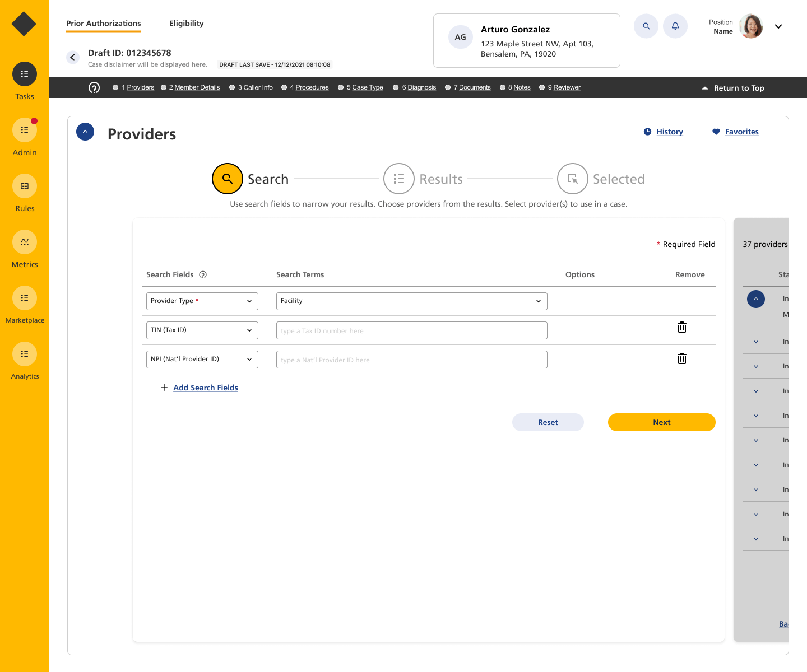Click the yellow Next button
The image size is (807, 672).
tap(661, 422)
